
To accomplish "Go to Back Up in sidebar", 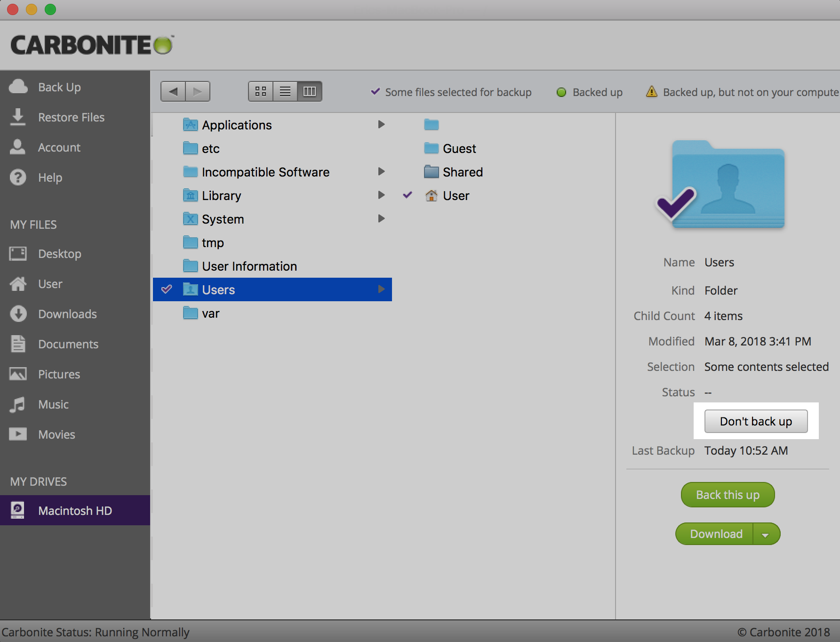I will [59, 87].
